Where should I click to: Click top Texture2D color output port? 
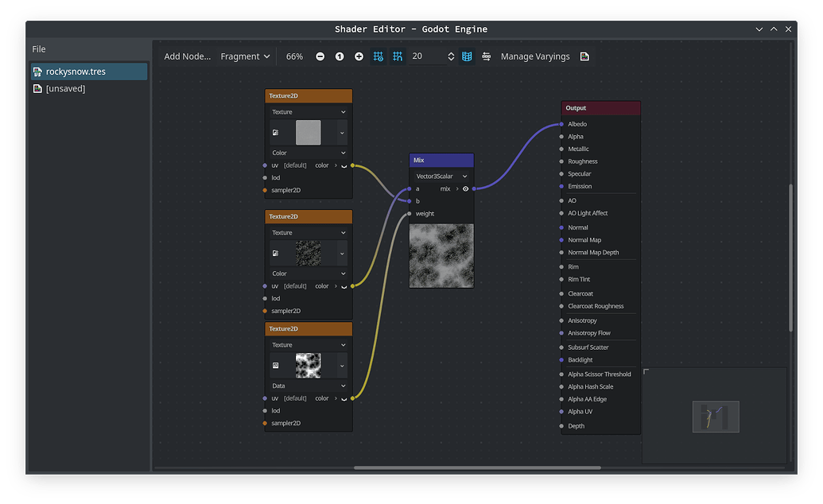point(353,165)
